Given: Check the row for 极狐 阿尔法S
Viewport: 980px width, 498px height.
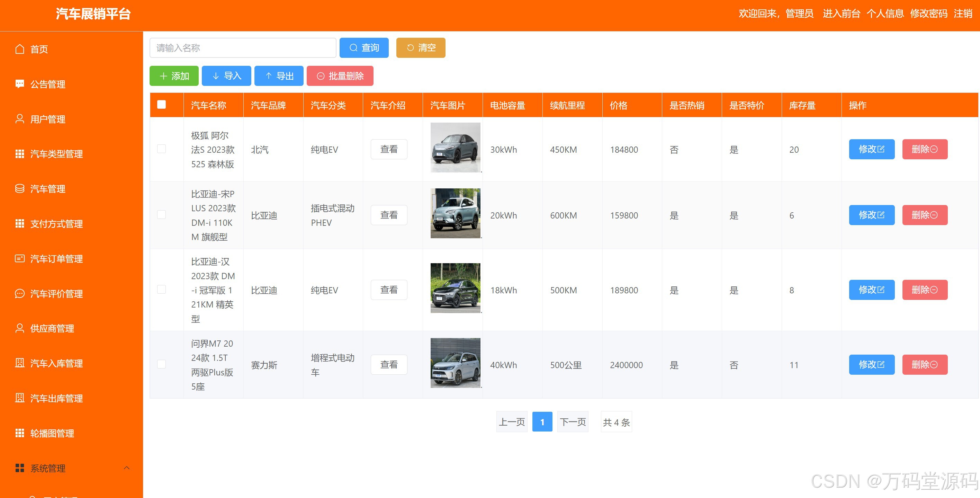Looking at the screenshot, I should point(161,149).
